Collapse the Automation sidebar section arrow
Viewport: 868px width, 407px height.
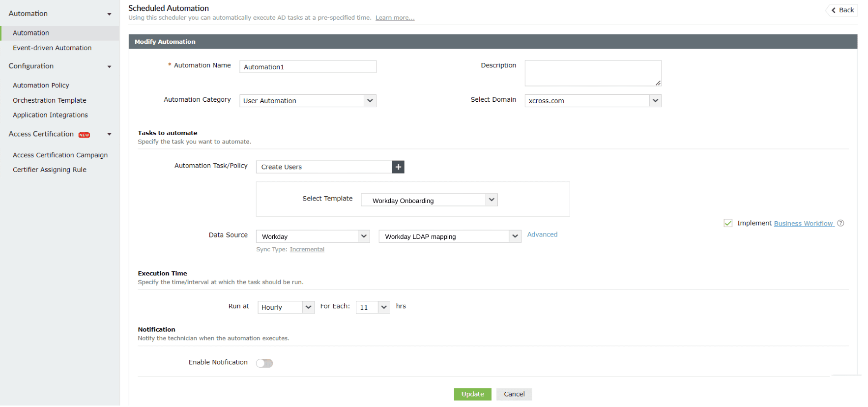click(x=109, y=14)
